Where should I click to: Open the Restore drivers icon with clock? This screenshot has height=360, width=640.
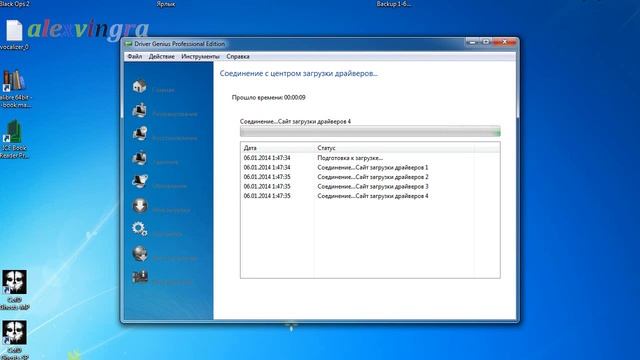(139, 134)
